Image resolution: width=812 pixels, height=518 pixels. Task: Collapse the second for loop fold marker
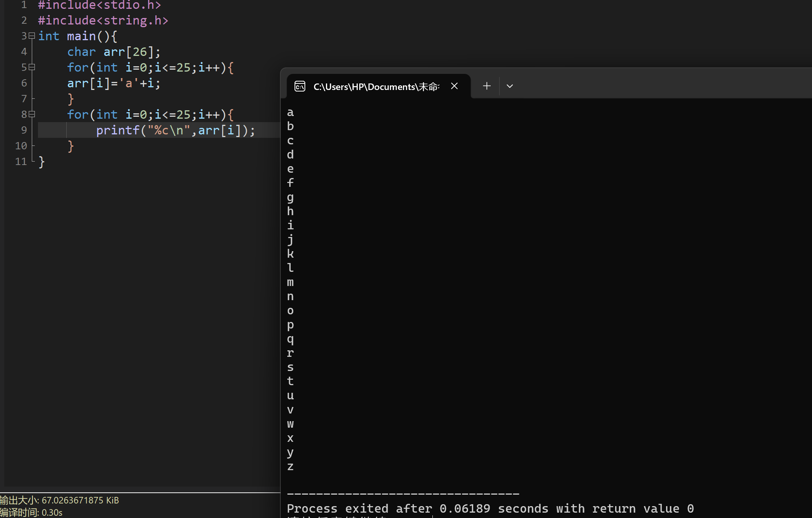32,114
